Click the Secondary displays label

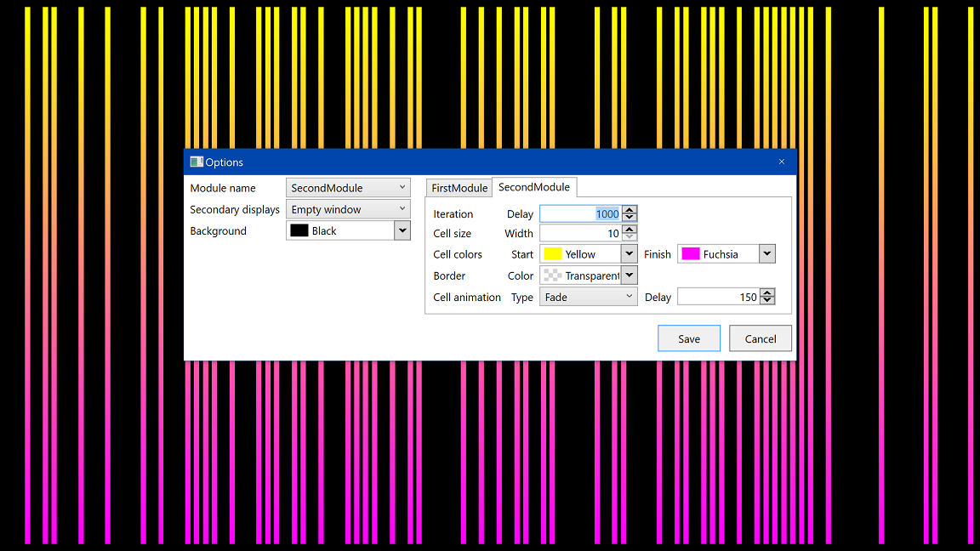(x=235, y=210)
